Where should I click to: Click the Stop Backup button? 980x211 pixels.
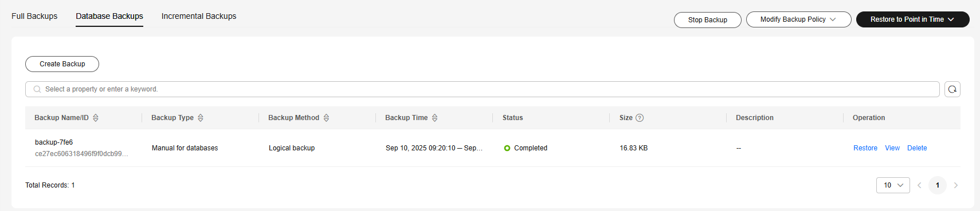pyautogui.click(x=707, y=19)
